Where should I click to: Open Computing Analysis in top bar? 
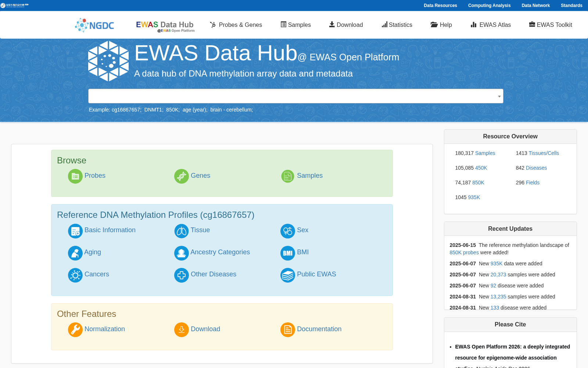[489, 6]
